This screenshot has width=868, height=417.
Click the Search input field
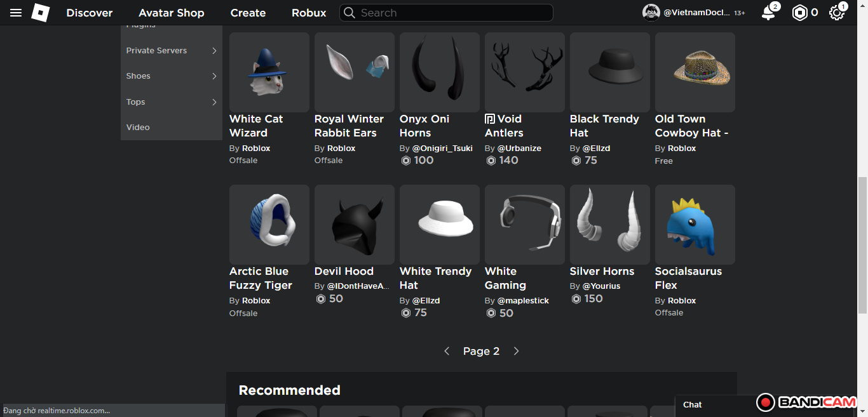[x=451, y=13]
